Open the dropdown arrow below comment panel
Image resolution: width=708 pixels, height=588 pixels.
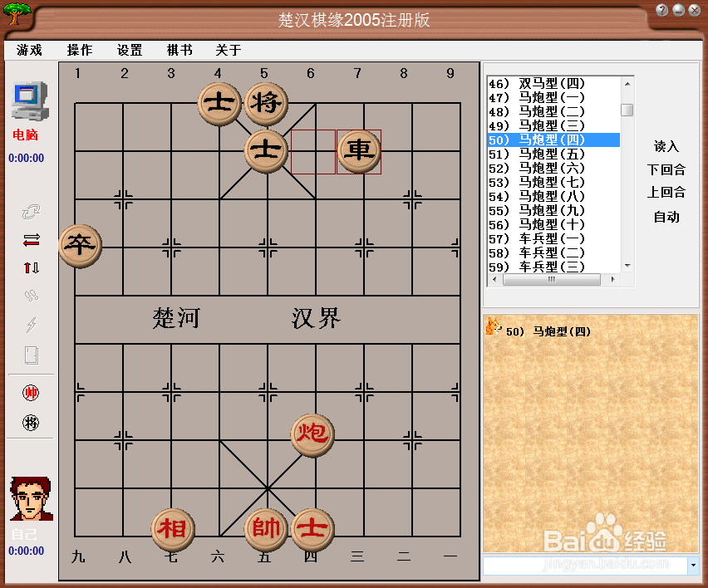coord(693,566)
